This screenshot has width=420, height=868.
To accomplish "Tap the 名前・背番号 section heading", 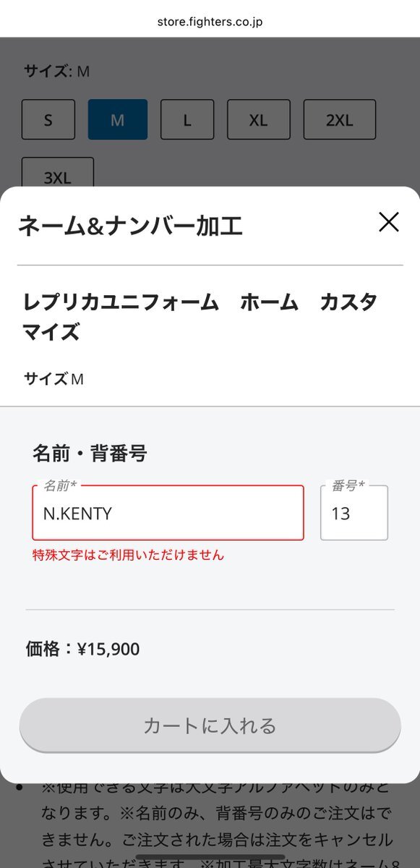I will coord(90,454).
